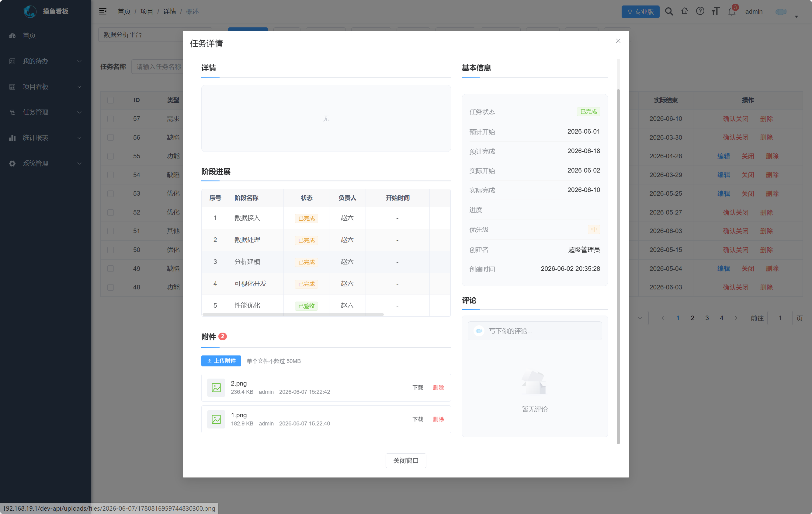This screenshot has width=812, height=514.
Task: Click the empty comments box illustration
Action: coord(534,382)
